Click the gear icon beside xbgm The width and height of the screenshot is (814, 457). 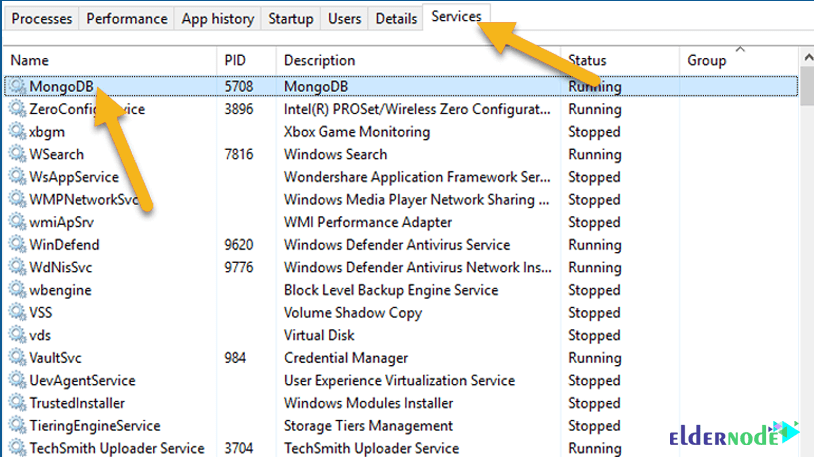tap(17, 131)
